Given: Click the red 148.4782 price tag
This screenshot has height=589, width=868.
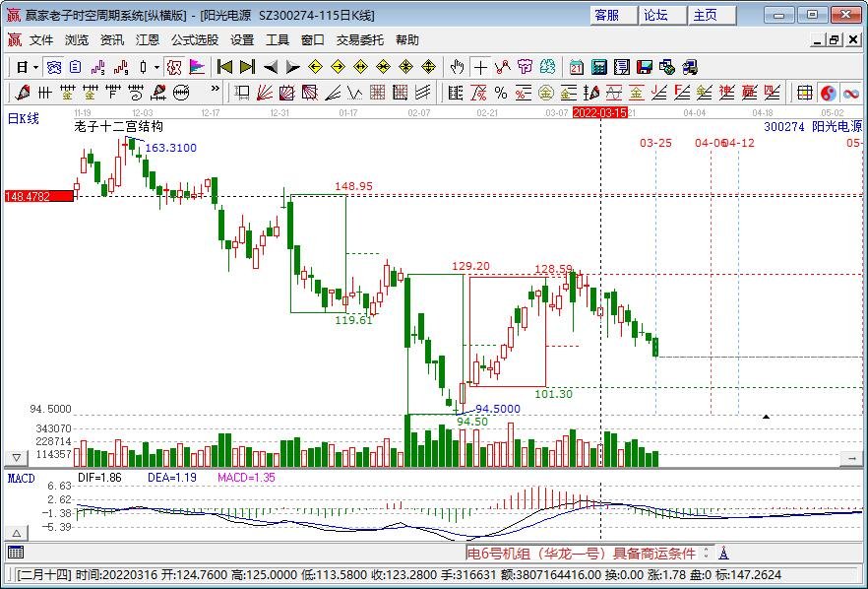Looking at the screenshot, I should point(38,196).
